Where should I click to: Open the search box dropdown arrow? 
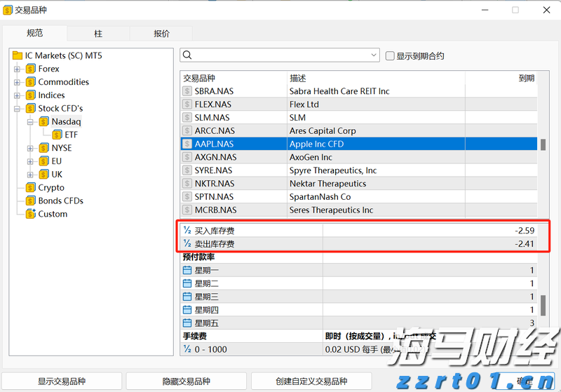click(x=374, y=55)
